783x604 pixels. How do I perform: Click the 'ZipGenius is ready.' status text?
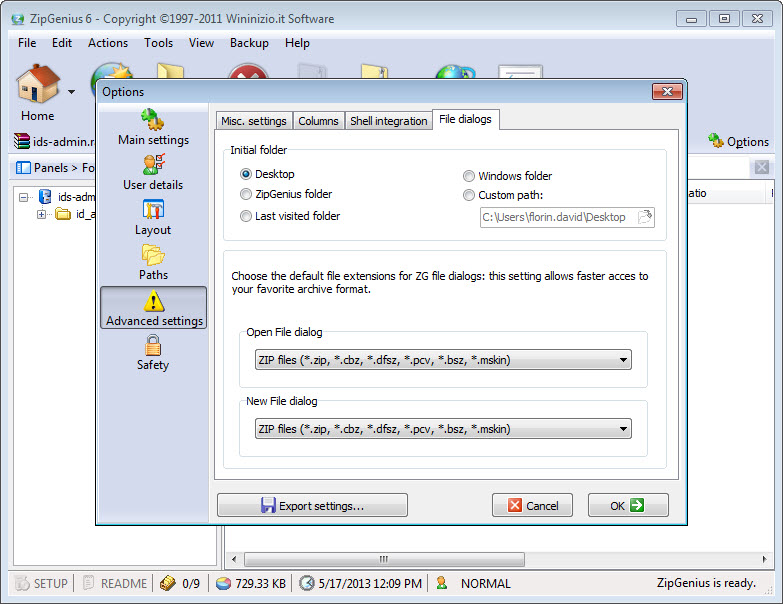click(706, 583)
